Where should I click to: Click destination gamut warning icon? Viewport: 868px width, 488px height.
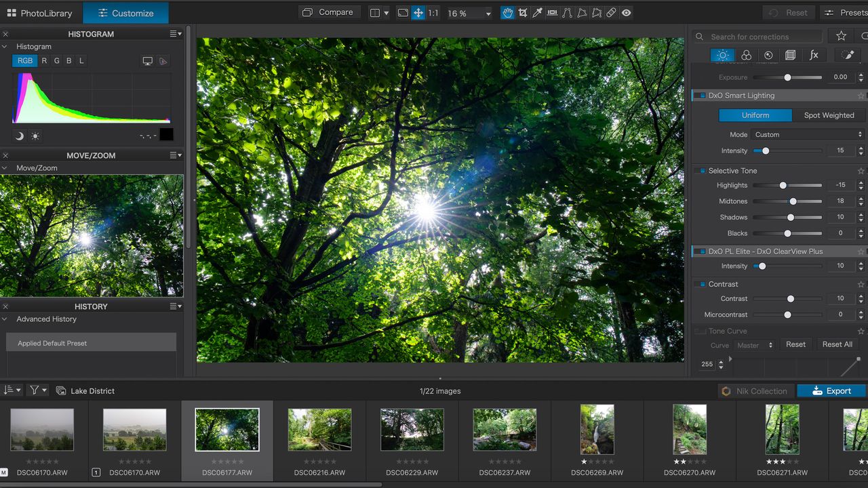[x=163, y=61]
